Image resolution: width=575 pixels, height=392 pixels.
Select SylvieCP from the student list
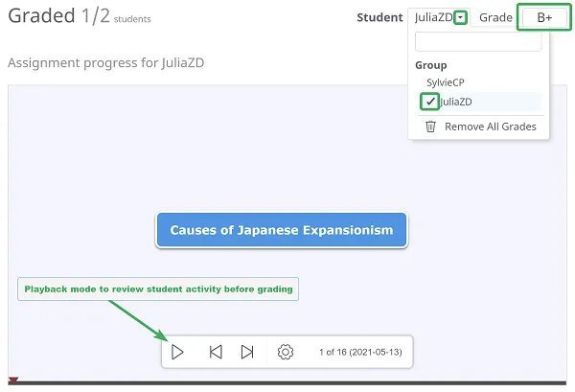click(x=446, y=83)
